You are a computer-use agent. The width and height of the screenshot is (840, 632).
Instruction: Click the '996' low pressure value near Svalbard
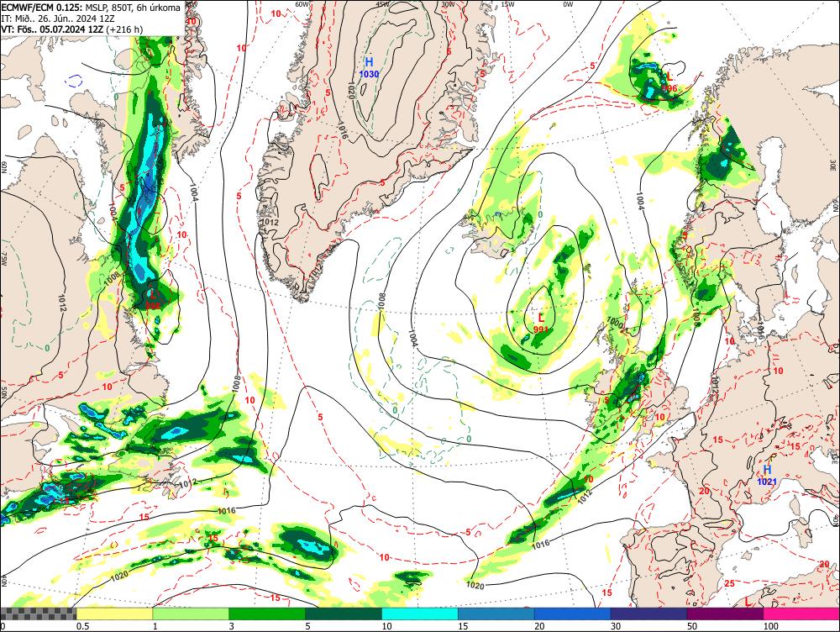coord(669,88)
